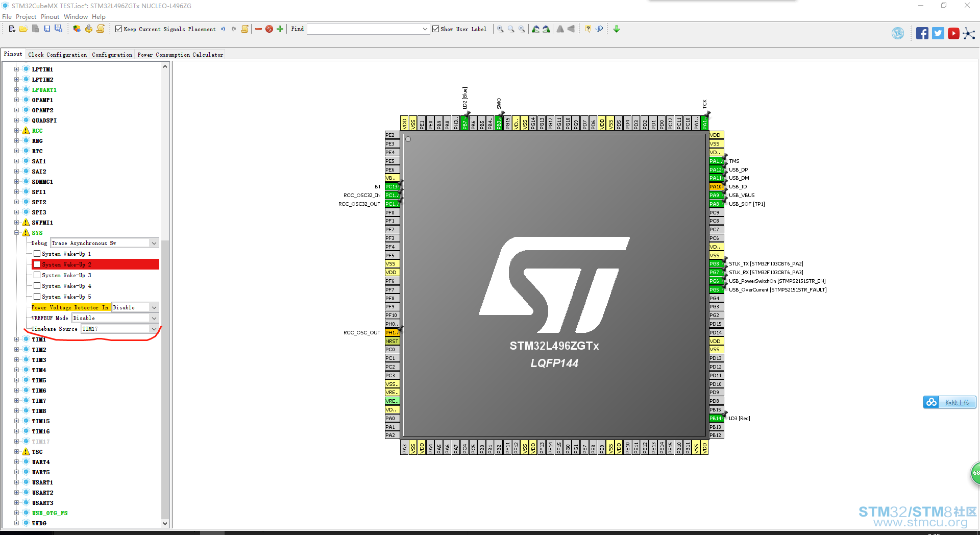Click the green PB14 LD3 pin
The image size is (980, 535).
716,419
